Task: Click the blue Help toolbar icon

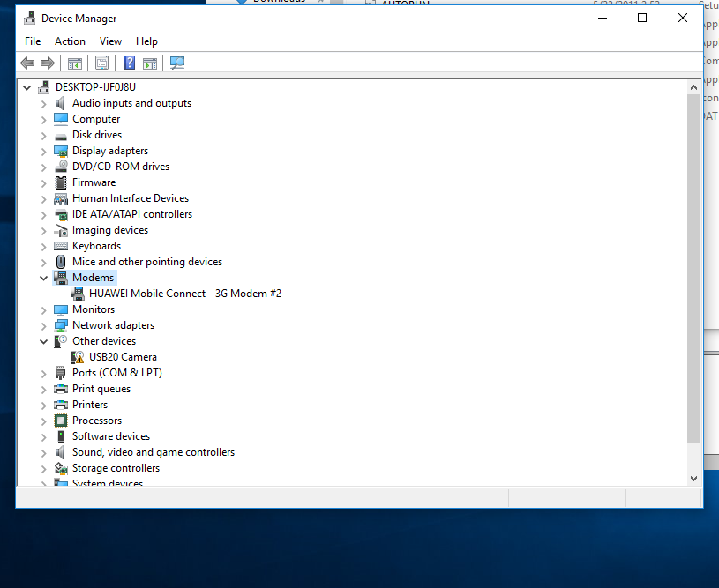Action: [129, 63]
